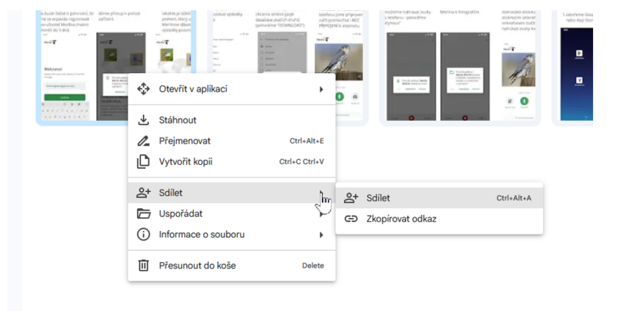This screenshot has height=316, width=644.
Task: Click the link icon beside Zkopírovat odkaz
Action: pyautogui.click(x=351, y=219)
